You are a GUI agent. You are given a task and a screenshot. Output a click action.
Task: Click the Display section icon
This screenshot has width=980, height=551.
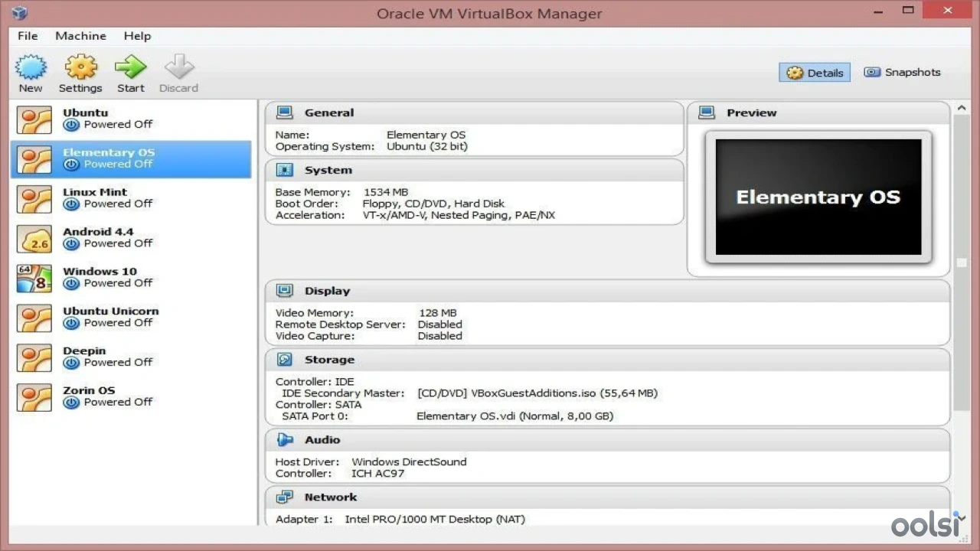pyautogui.click(x=284, y=291)
